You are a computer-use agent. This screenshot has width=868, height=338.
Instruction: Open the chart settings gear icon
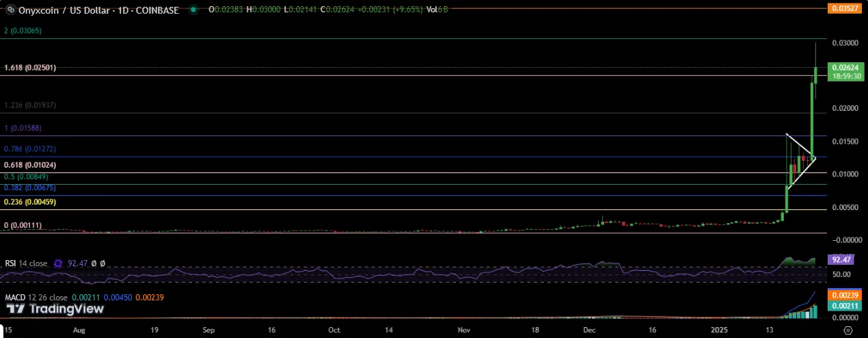click(847, 330)
